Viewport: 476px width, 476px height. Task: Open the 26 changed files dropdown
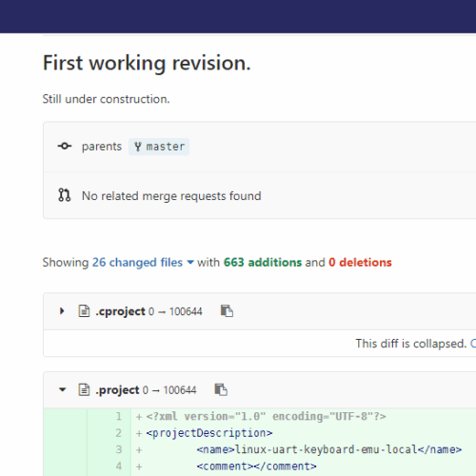coord(143,263)
